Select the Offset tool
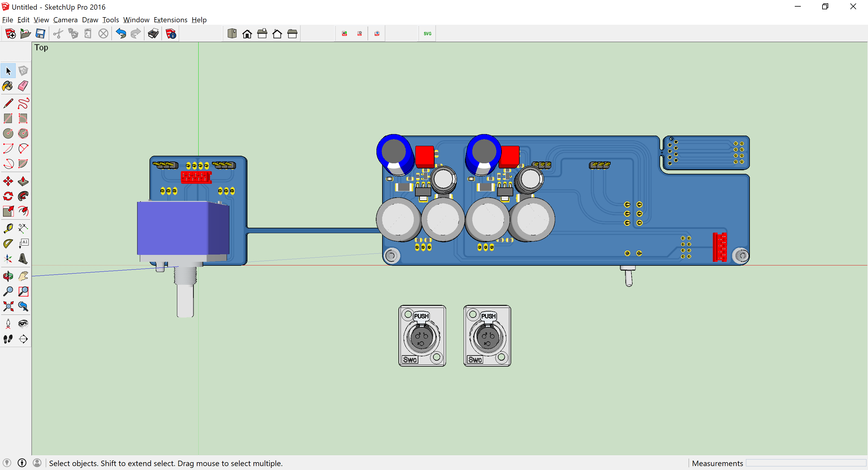The width and height of the screenshot is (868, 470). pyautogui.click(x=23, y=211)
